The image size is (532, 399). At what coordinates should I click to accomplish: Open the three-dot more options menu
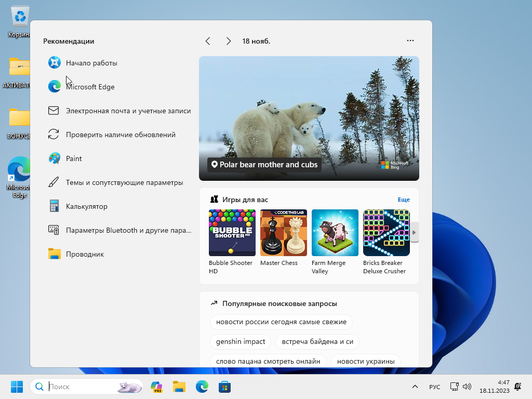pos(410,41)
